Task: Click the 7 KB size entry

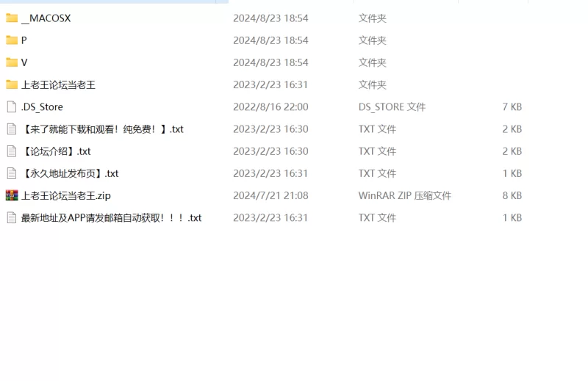Action: pos(512,106)
